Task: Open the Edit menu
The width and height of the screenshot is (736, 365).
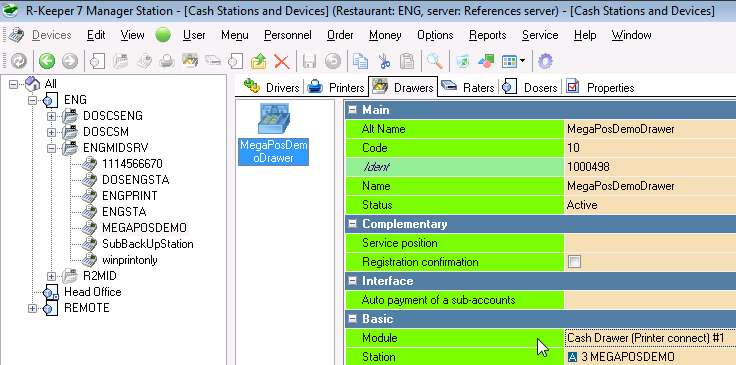Action: click(x=96, y=35)
